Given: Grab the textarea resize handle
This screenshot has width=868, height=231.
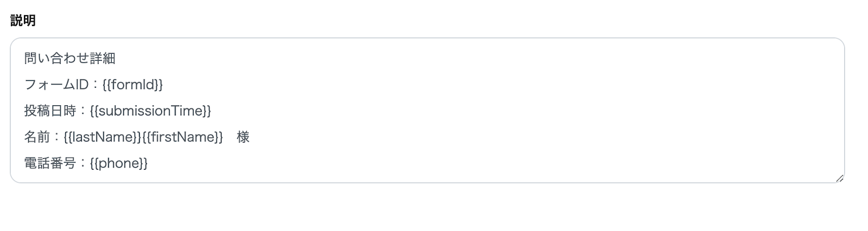Looking at the screenshot, I should (839, 178).
